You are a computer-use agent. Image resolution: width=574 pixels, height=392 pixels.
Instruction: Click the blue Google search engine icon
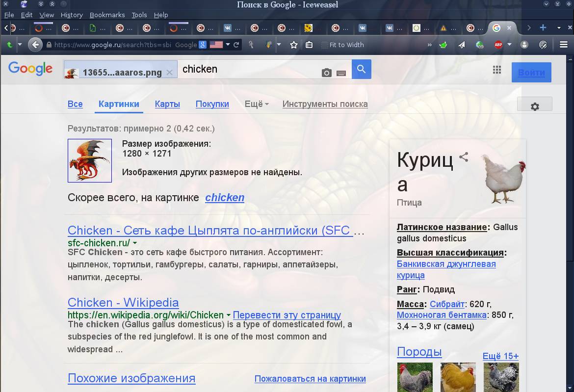click(203, 45)
